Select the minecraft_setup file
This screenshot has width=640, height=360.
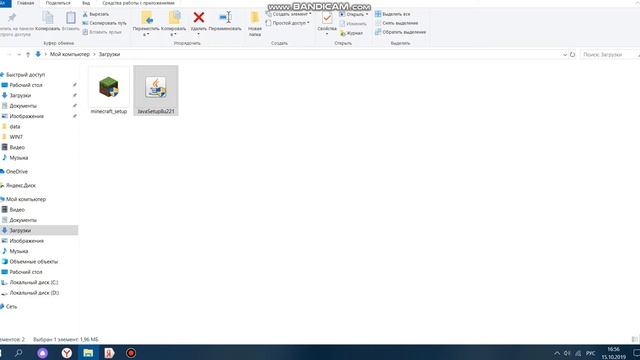point(109,92)
